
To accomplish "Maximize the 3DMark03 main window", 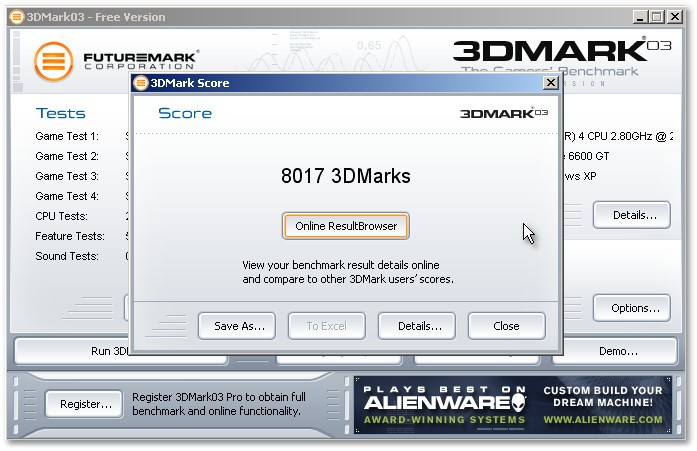I will [x=657, y=17].
